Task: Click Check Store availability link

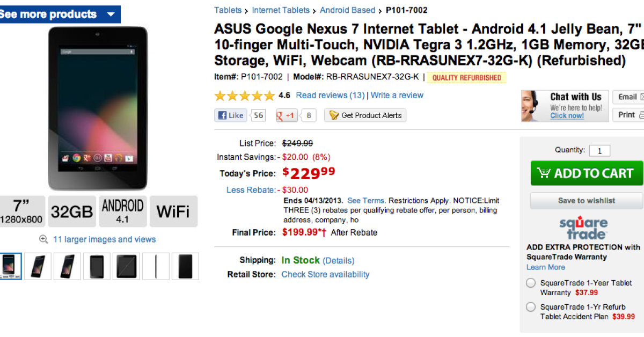Action: (325, 274)
